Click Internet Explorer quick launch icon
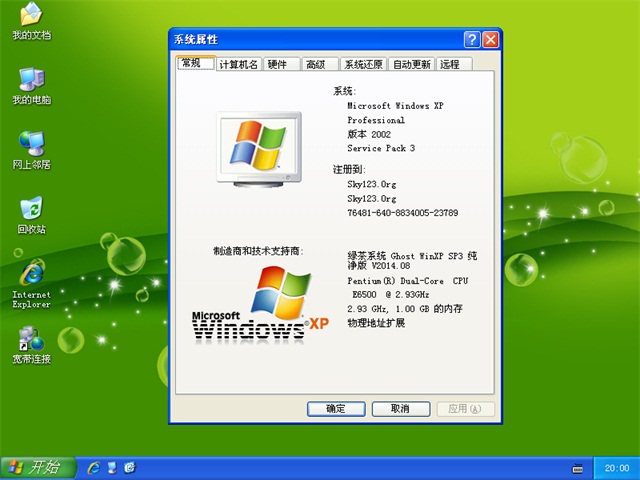The width and height of the screenshot is (640, 480). [x=94, y=467]
